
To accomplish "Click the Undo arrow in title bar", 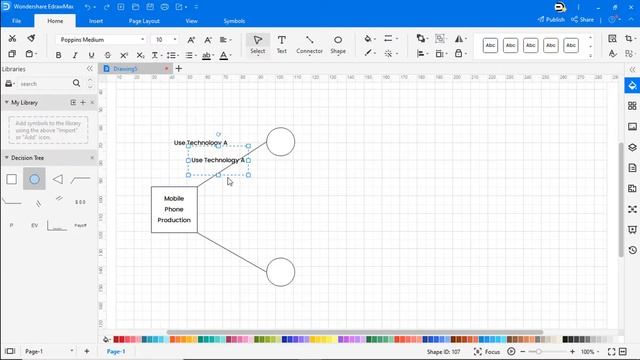I will (88, 7).
